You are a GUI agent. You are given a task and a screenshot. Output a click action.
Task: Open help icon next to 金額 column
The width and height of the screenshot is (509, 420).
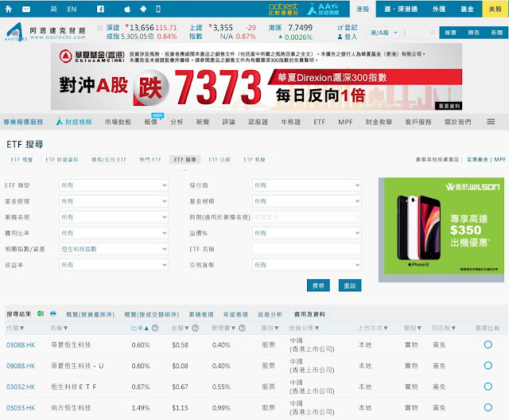[x=195, y=329]
